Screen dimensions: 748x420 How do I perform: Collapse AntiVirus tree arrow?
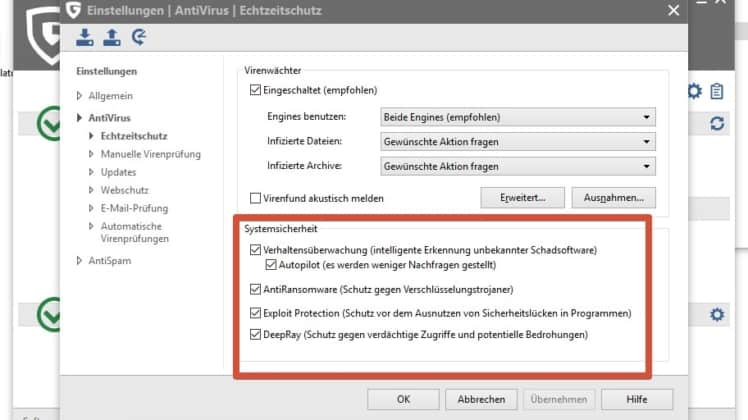pyautogui.click(x=79, y=117)
